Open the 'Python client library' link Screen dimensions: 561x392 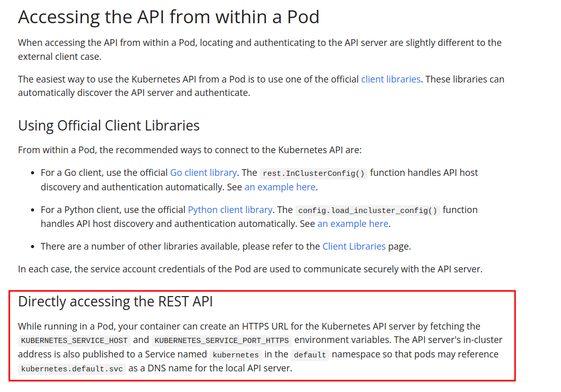[230, 209]
